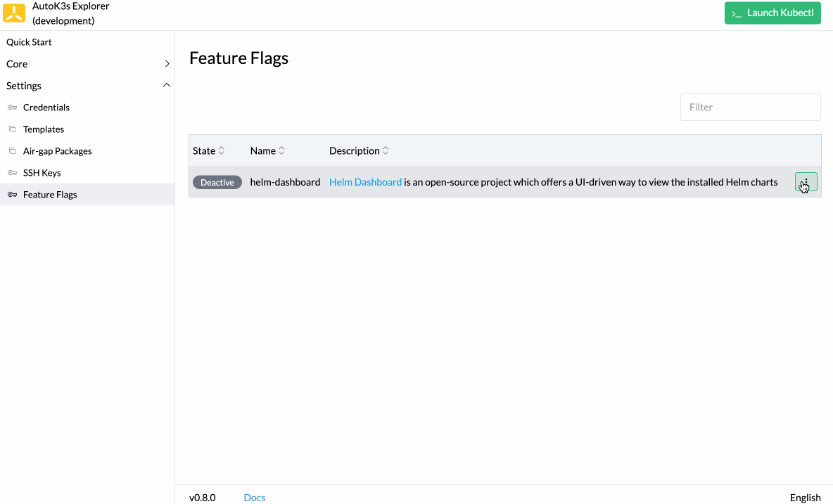
Task: Open the Helm Dashboard link
Action: click(x=365, y=181)
